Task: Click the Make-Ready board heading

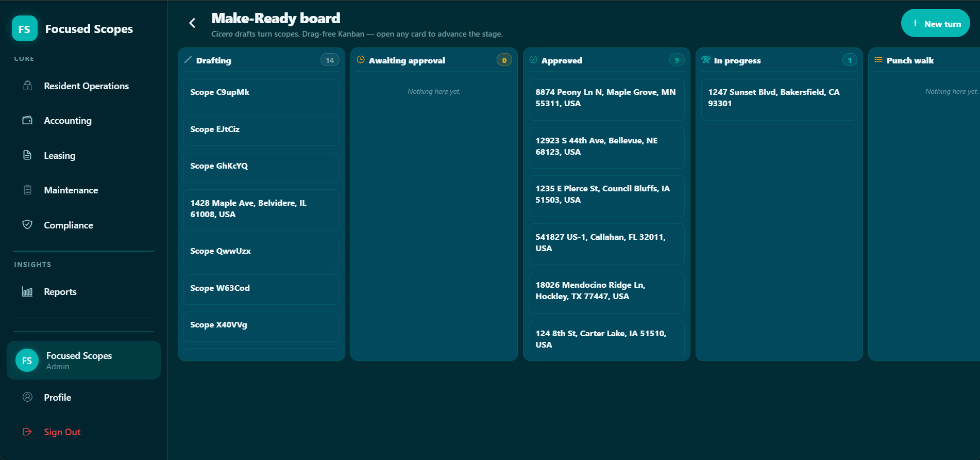Action: coord(276,19)
